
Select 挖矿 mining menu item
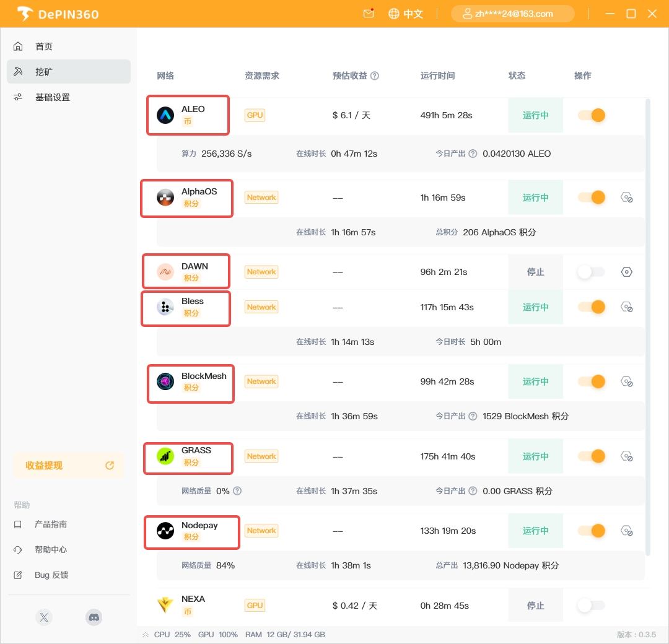pos(69,72)
